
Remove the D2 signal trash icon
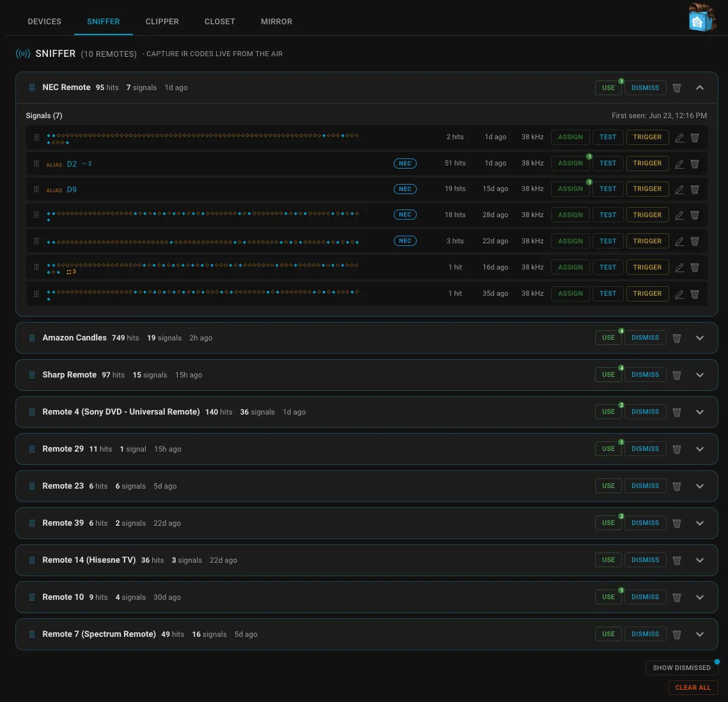tap(695, 164)
